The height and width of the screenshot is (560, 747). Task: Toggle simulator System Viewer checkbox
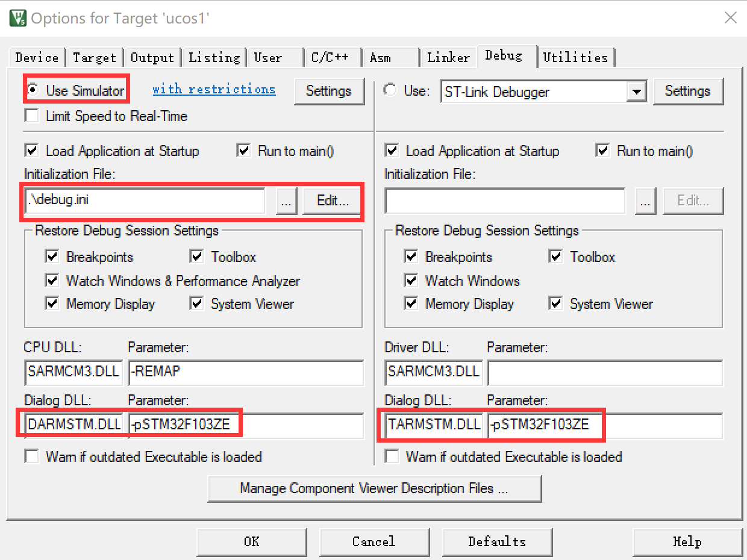[x=197, y=304]
